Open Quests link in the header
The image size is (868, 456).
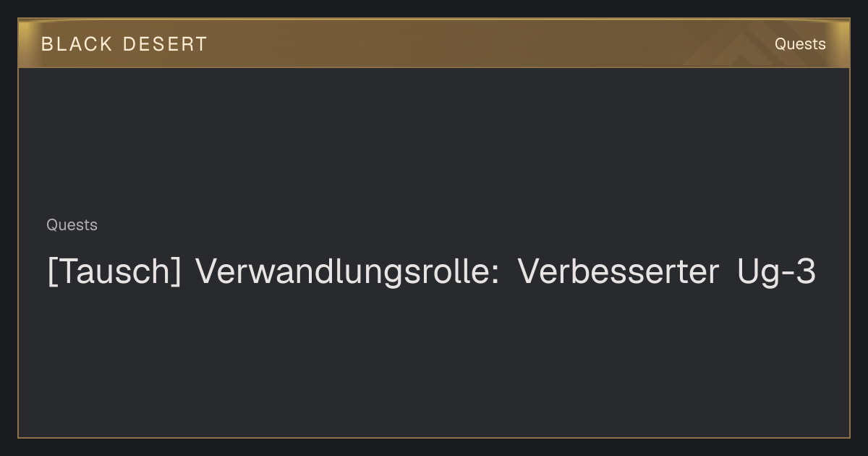pyautogui.click(x=800, y=44)
